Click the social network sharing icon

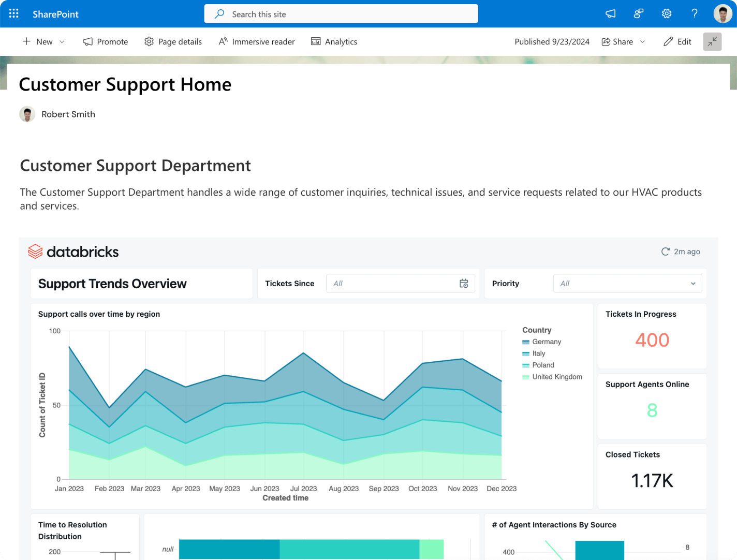point(639,14)
